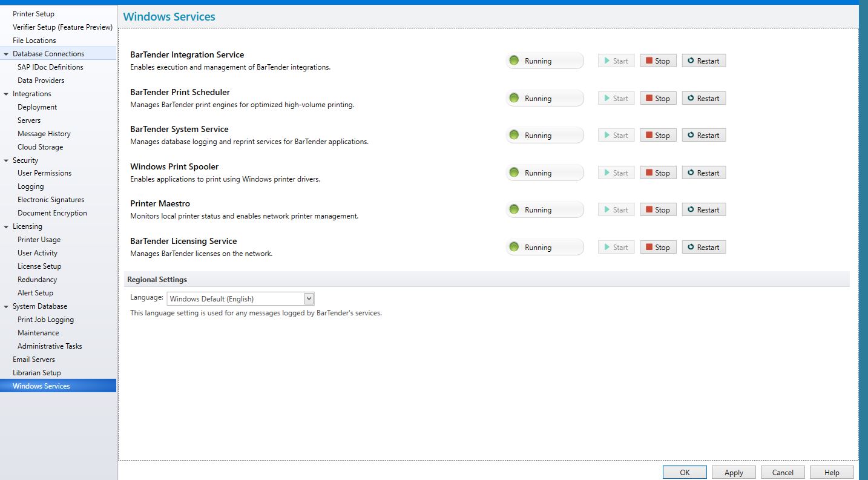This screenshot has width=868, height=480.
Task: Click green status light of Licensing Service
Action: [514, 247]
